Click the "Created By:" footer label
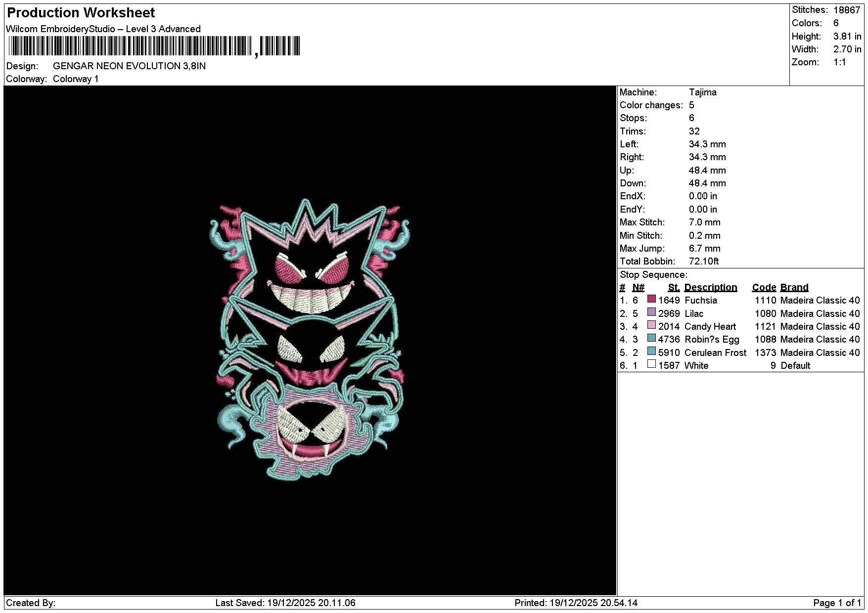This screenshot has width=868, height=613. coord(31,603)
